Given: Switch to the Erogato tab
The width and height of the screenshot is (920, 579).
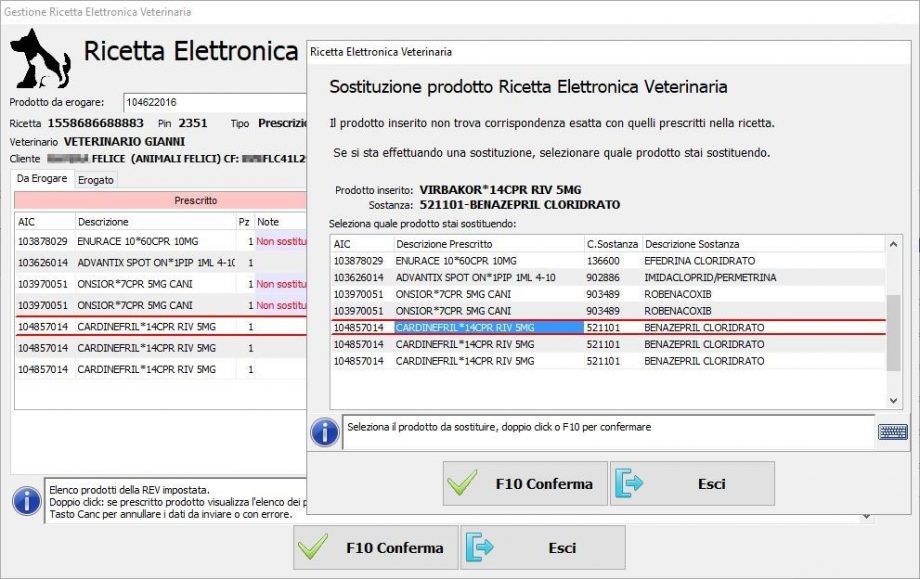Looking at the screenshot, I should tap(97, 180).
